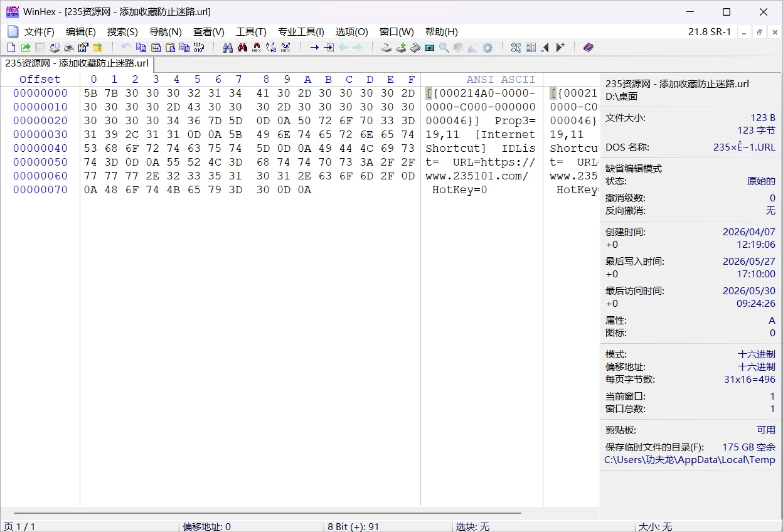Create a new file via toolbar icon

(11, 48)
